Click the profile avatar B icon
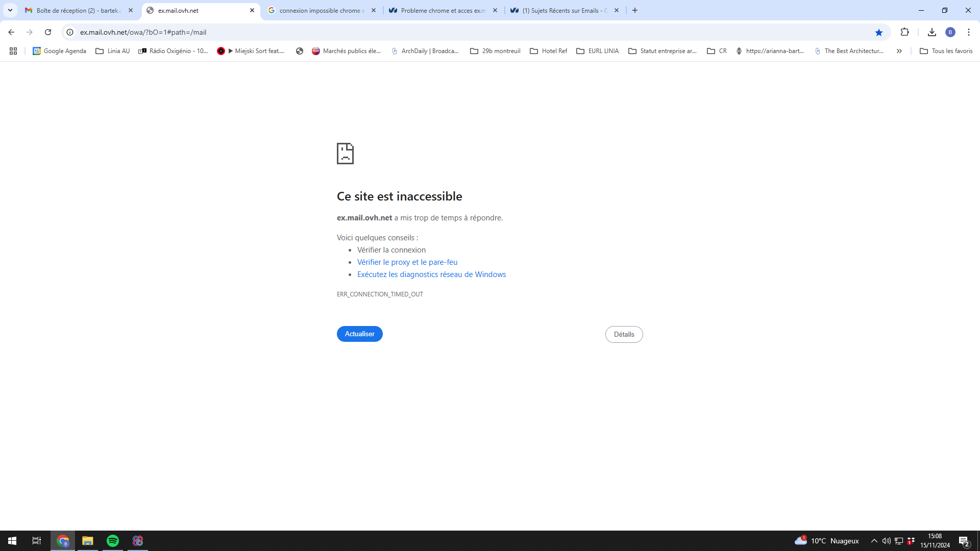Screen dimensions: 980x551 (x=950, y=32)
